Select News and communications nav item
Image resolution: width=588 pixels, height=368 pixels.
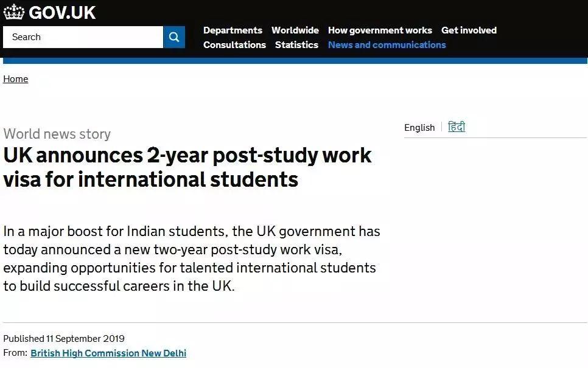pyautogui.click(x=387, y=45)
